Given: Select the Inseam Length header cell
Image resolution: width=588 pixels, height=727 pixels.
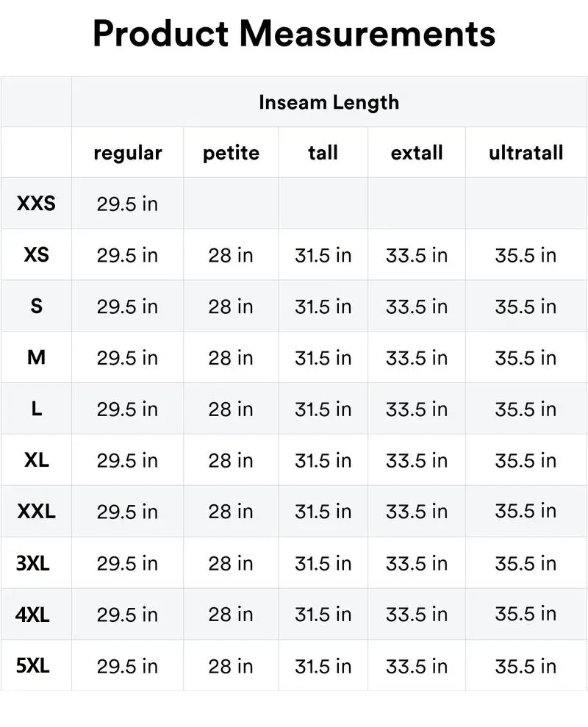Looking at the screenshot, I should [329, 102].
